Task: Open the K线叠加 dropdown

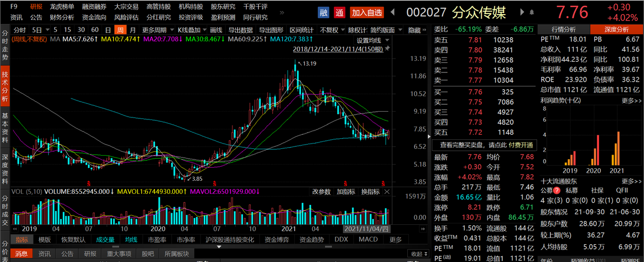Action: point(192,30)
